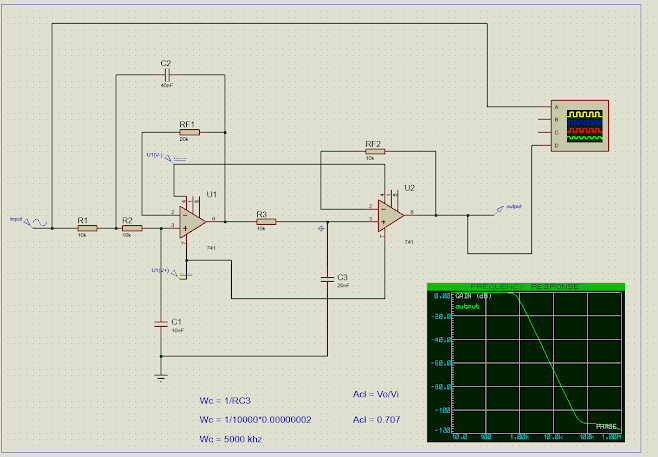
Task: Click the 20nF value beside C3
Action: point(343,285)
